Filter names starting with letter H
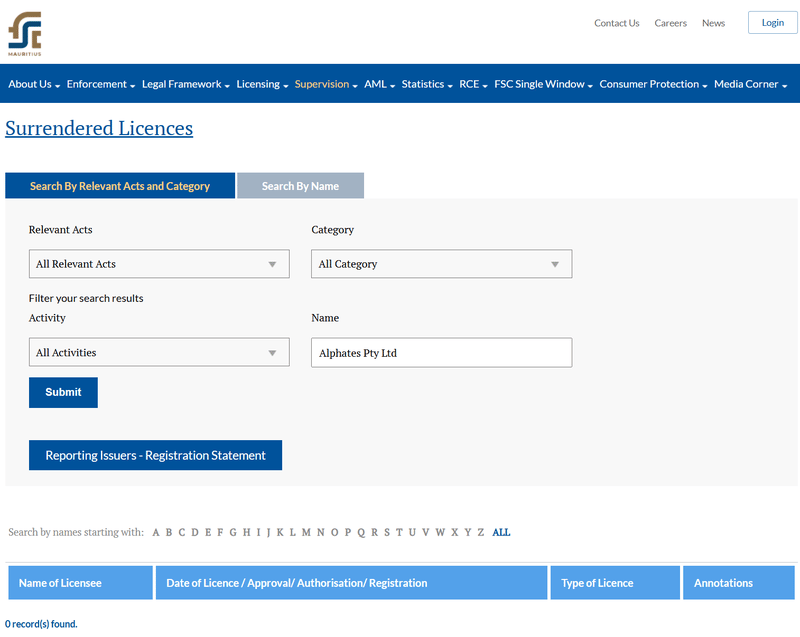The height and width of the screenshot is (637, 800). point(246,532)
